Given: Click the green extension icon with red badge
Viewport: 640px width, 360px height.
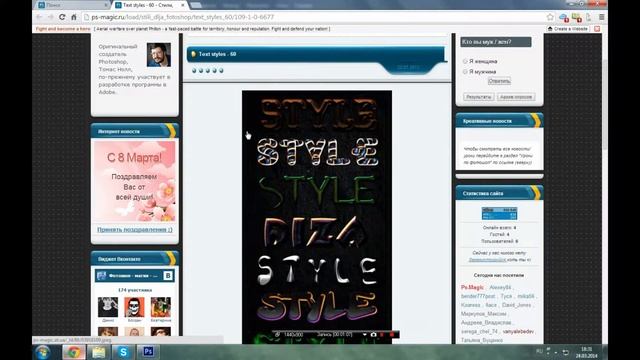Looking at the screenshot, I should coord(576,18).
